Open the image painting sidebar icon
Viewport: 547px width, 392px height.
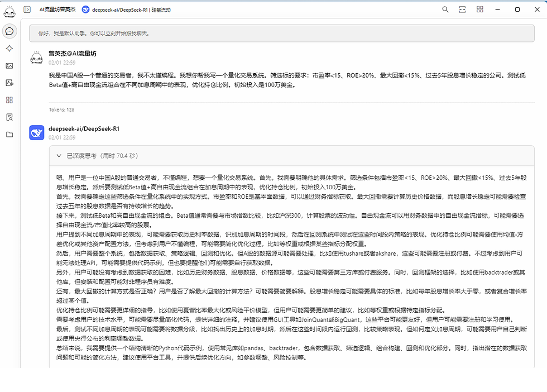(x=9, y=66)
